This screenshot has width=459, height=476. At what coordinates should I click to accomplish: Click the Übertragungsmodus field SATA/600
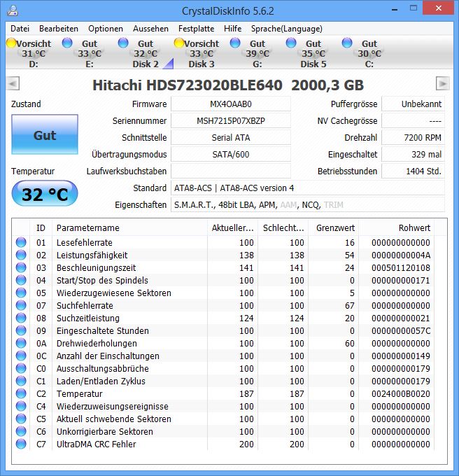pos(231,155)
